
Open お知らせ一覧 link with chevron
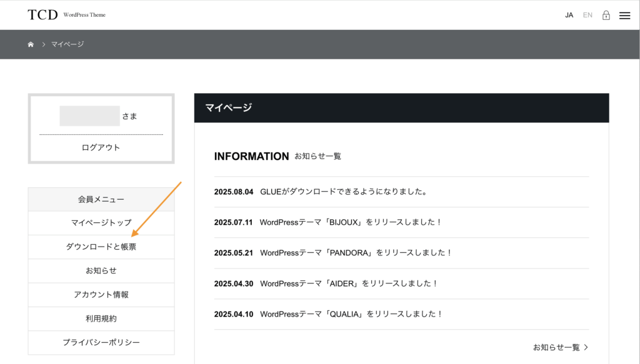click(561, 347)
